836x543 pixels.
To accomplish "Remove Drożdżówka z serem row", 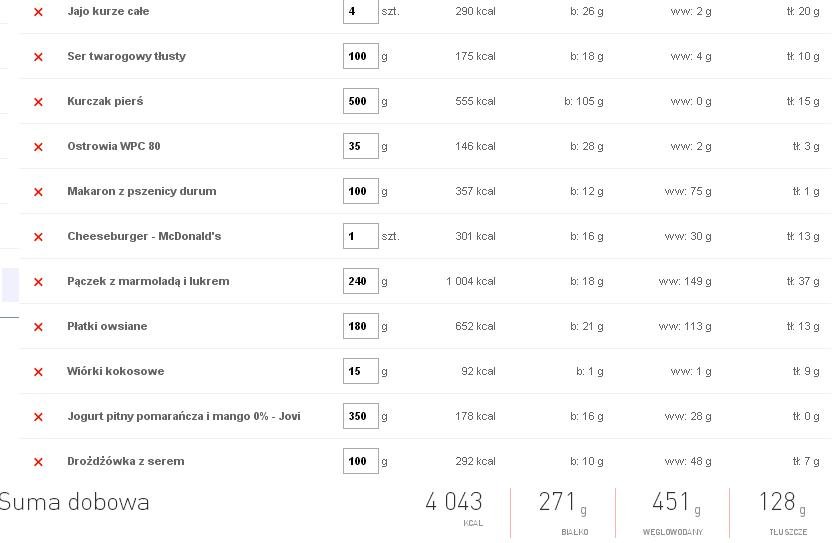I will tap(38, 462).
